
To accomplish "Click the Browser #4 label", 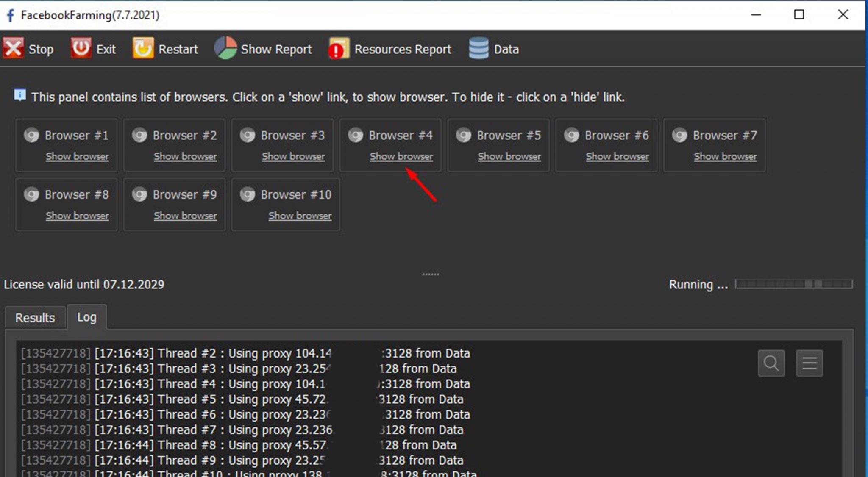I will tap(401, 135).
